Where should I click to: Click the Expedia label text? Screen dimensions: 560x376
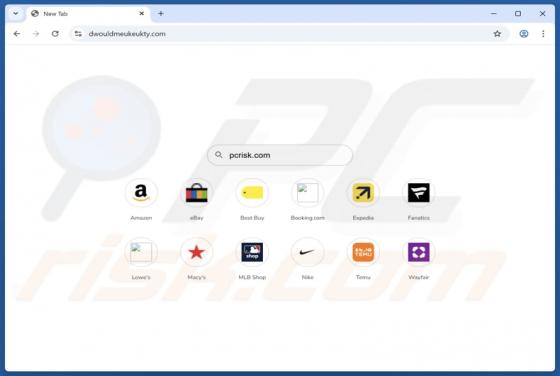(363, 218)
